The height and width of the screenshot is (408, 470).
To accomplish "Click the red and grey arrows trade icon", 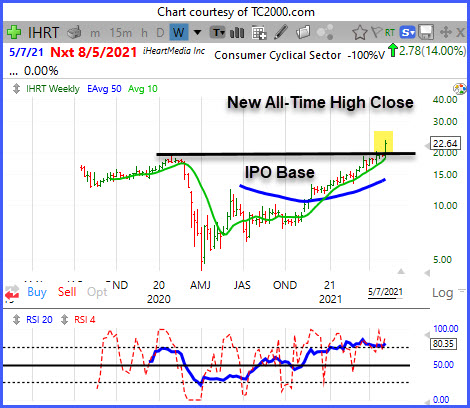I will click(x=12, y=292).
